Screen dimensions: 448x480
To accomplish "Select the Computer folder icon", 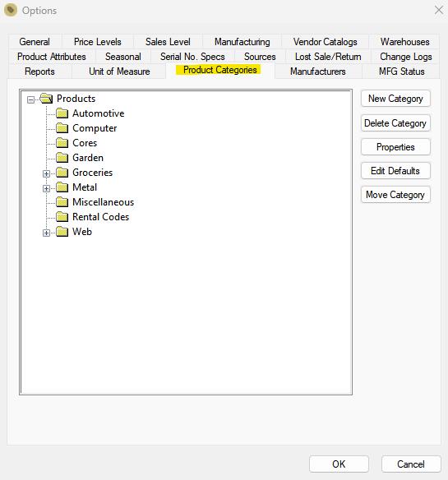I will point(62,128).
